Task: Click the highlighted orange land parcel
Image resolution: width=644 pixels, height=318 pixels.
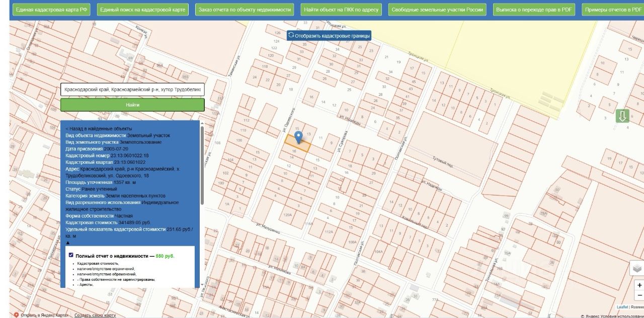Action: point(297,144)
